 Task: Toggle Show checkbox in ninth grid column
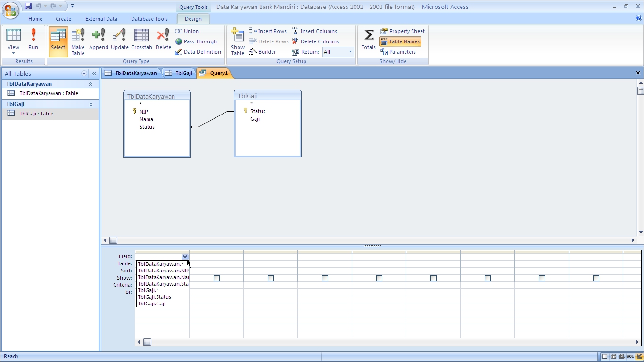click(x=596, y=278)
